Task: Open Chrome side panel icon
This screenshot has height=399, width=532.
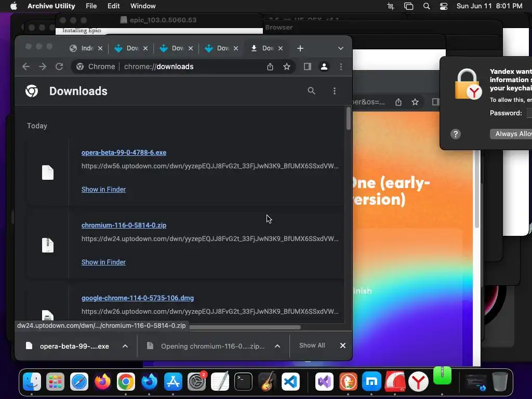Action: pos(308,66)
